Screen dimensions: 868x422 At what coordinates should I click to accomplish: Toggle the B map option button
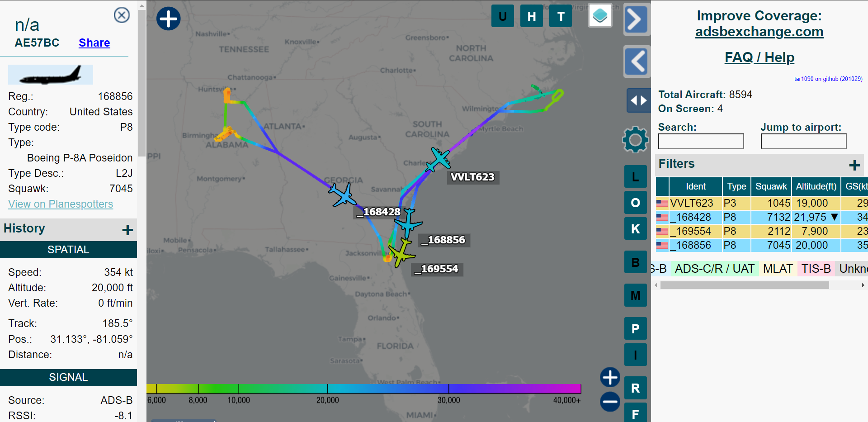(x=635, y=262)
